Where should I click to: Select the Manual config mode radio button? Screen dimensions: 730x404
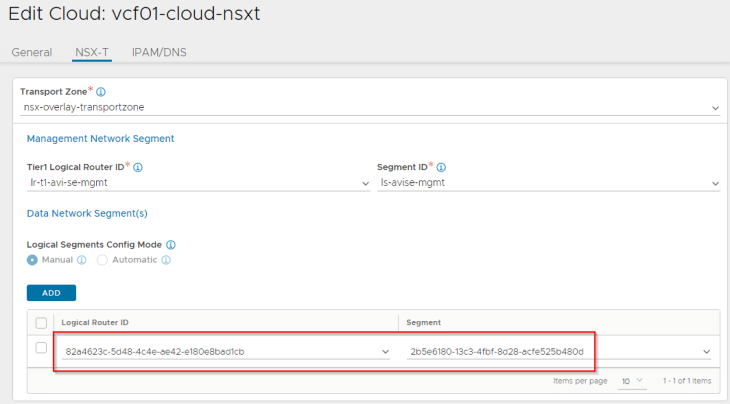[32, 260]
